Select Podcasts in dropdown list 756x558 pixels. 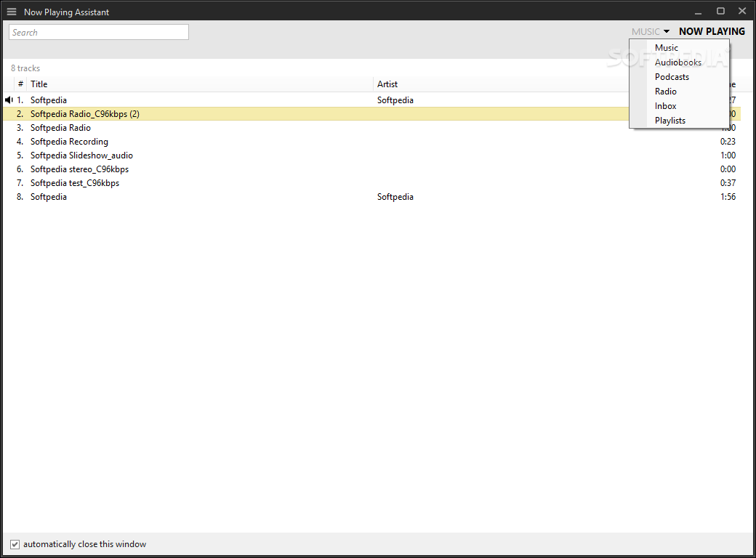coord(672,77)
